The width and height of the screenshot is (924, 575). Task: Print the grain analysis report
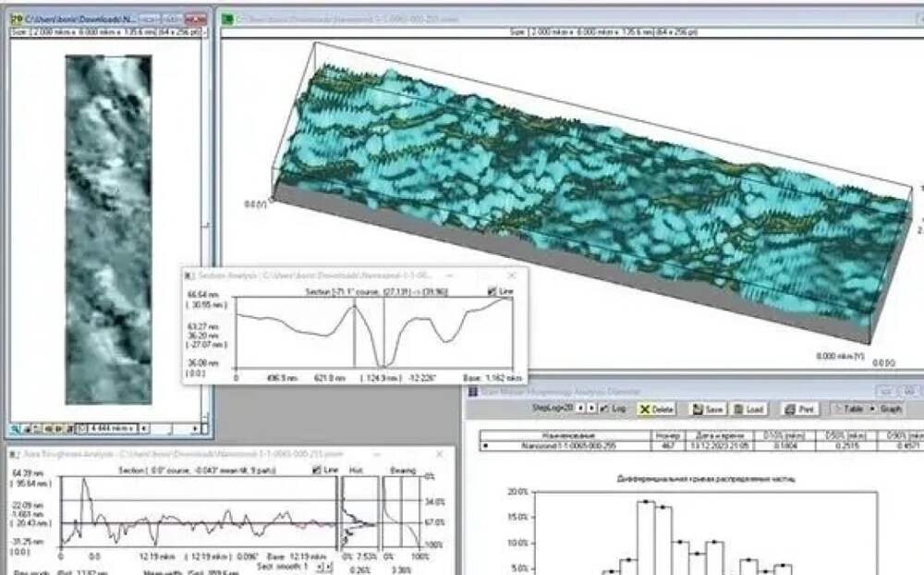tap(798, 408)
